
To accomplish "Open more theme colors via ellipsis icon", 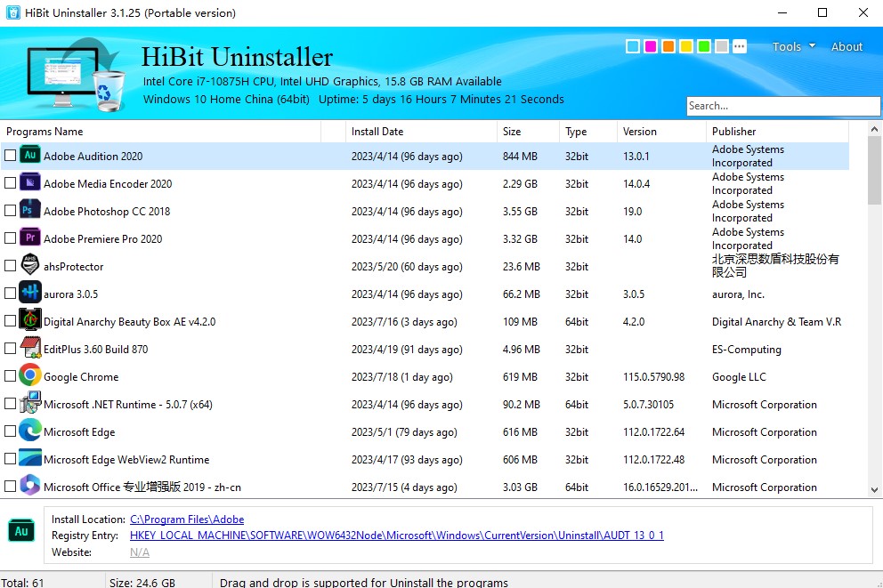I will click(x=739, y=46).
